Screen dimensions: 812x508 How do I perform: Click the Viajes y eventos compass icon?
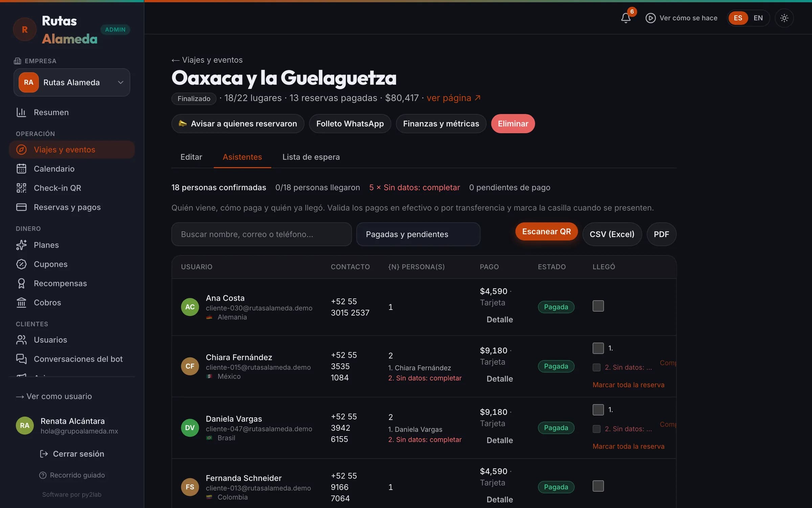(x=21, y=149)
